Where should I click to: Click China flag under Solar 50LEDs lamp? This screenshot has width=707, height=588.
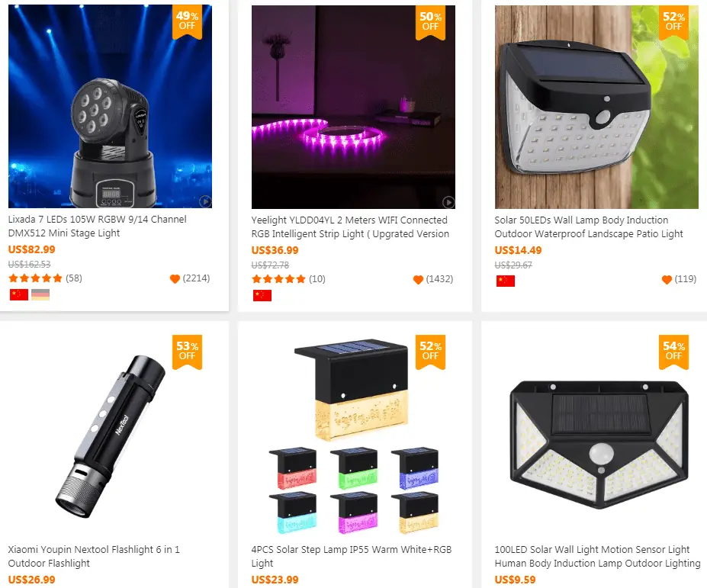click(x=506, y=281)
